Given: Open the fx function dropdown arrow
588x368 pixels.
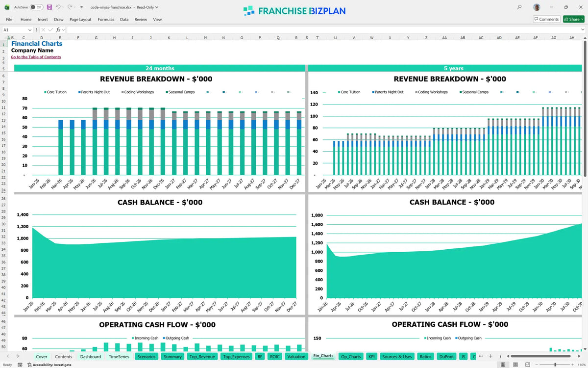Looking at the screenshot, I should click(63, 30).
